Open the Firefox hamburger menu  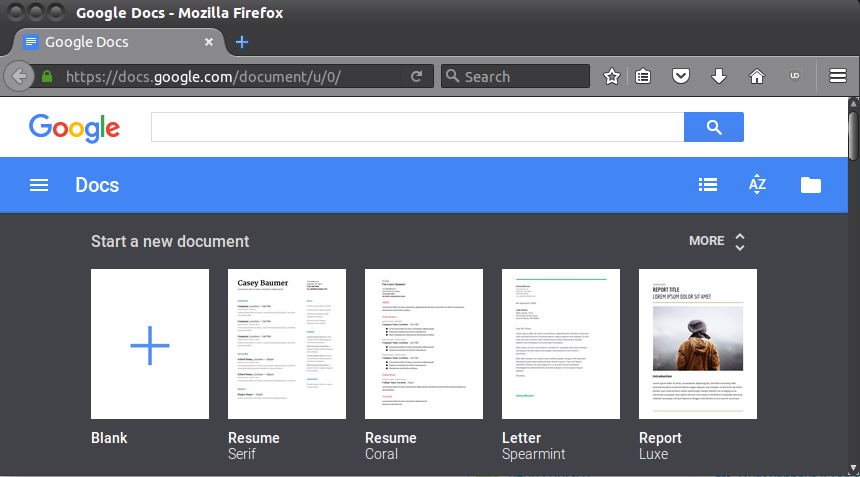click(x=838, y=76)
